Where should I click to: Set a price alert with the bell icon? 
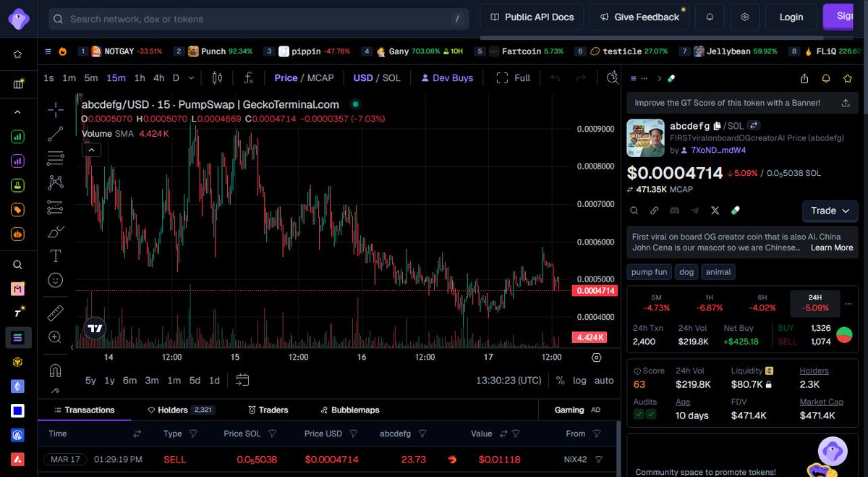pos(825,78)
